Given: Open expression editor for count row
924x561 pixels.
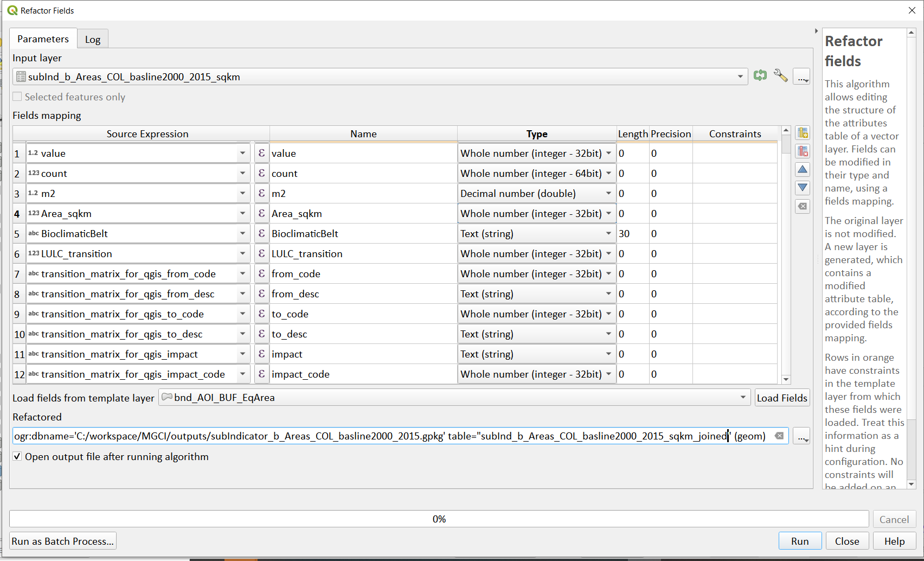Looking at the screenshot, I should point(261,174).
